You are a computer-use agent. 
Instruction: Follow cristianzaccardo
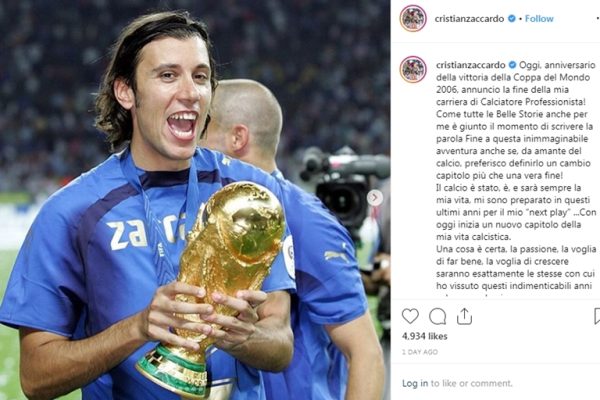[539, 18]
